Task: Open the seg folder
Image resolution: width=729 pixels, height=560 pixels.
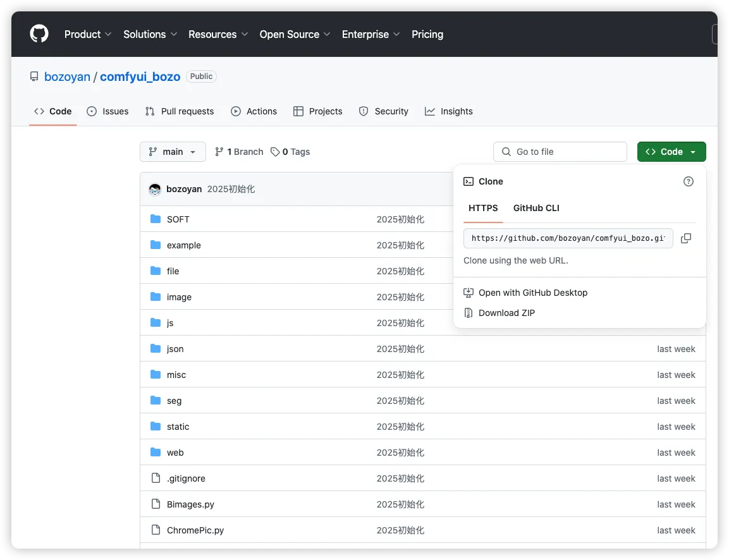Action: click(x=174, y=401)
